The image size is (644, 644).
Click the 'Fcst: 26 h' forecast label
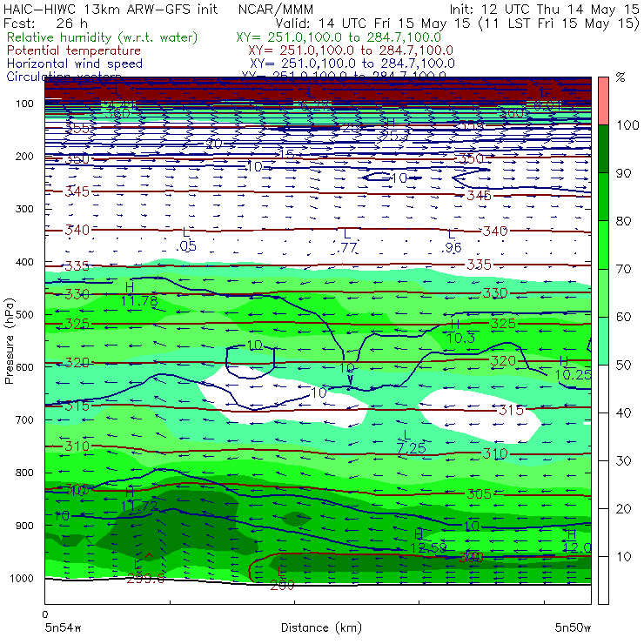[x=45, y=23]
